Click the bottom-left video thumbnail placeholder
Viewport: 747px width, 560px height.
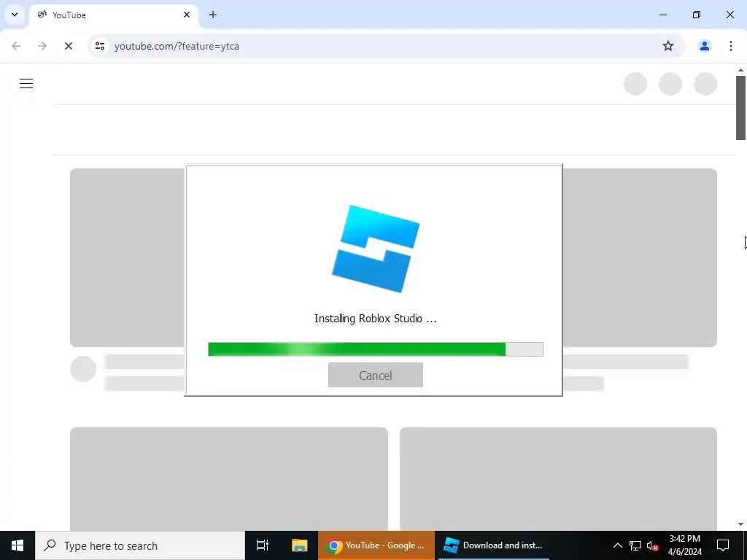(228, 478)
